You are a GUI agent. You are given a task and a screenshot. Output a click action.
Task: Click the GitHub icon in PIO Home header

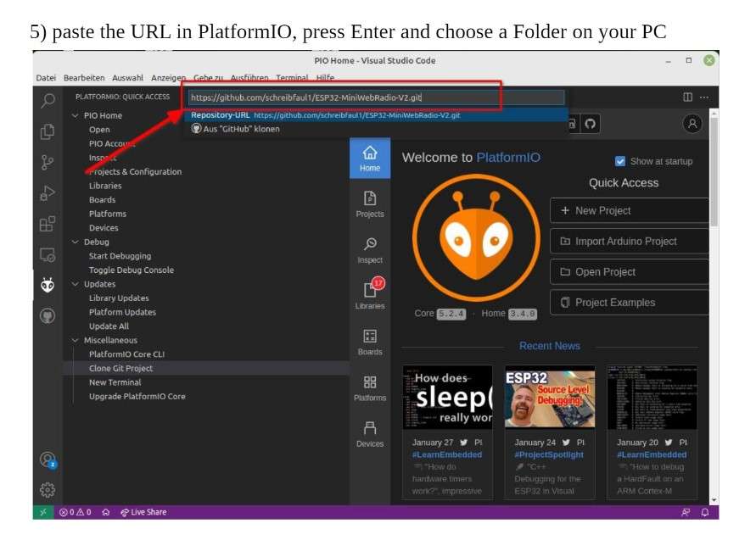point(591,124)
